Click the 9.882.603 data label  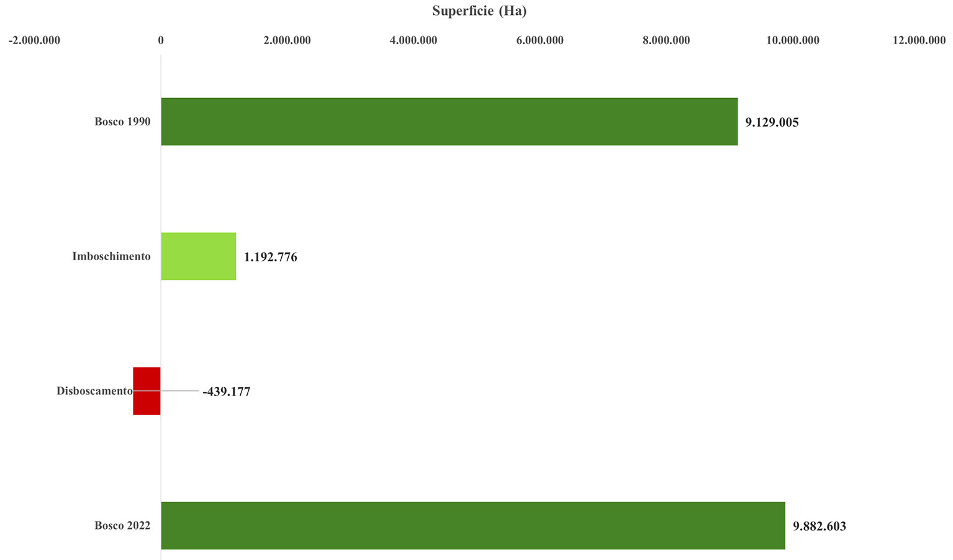tap(820, 526)
